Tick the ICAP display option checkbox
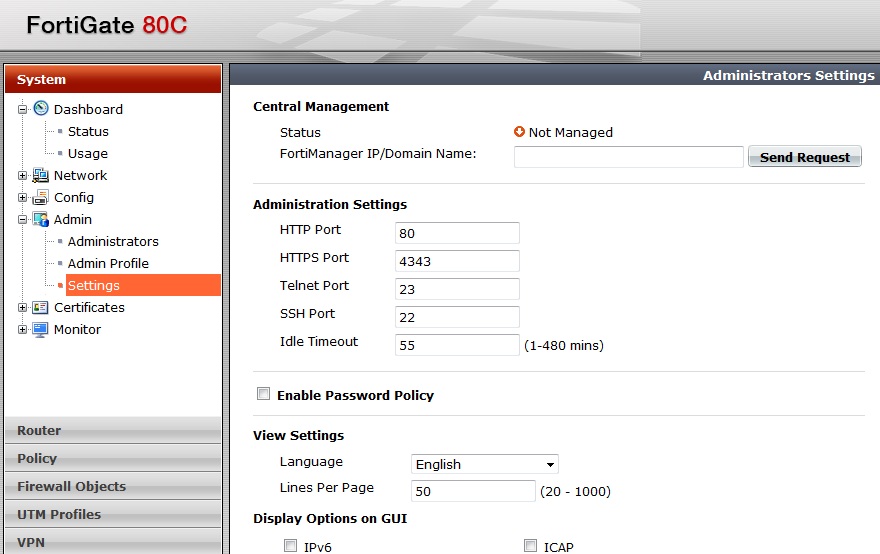This screenshot has width=880, height=554. (x=531, y=546)
